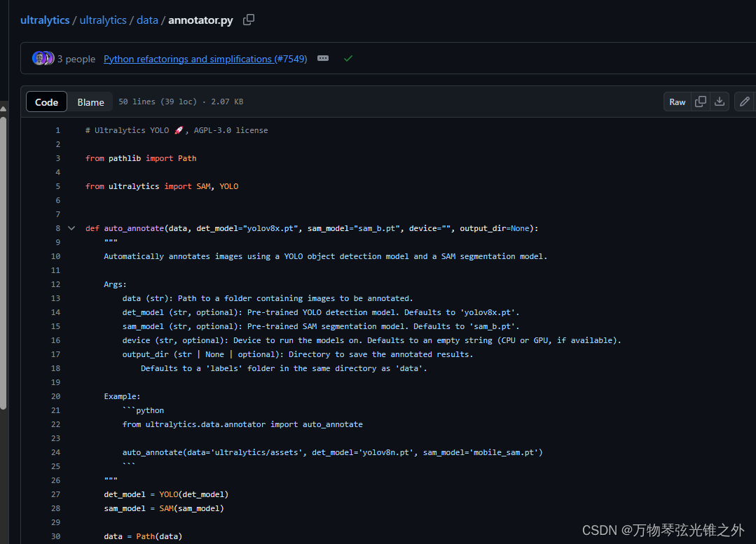Click the "Args:" docstring line

tap(115, 284)
